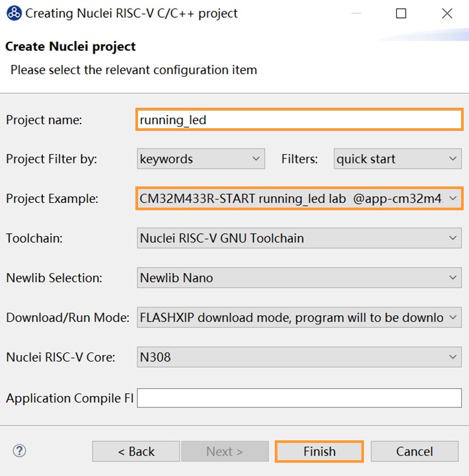Click the 'Please select the relevant configuration item' text
469x476 pixels.
134,70
